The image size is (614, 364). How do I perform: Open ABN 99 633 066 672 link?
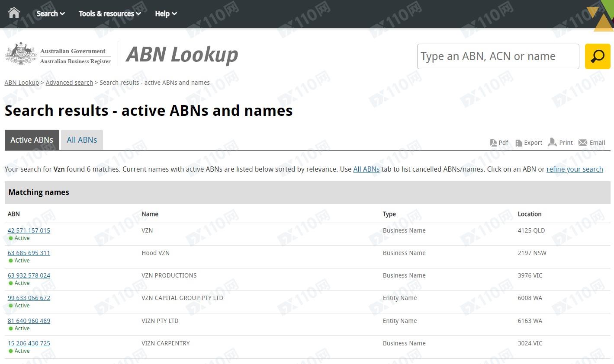tap(29, 298)
